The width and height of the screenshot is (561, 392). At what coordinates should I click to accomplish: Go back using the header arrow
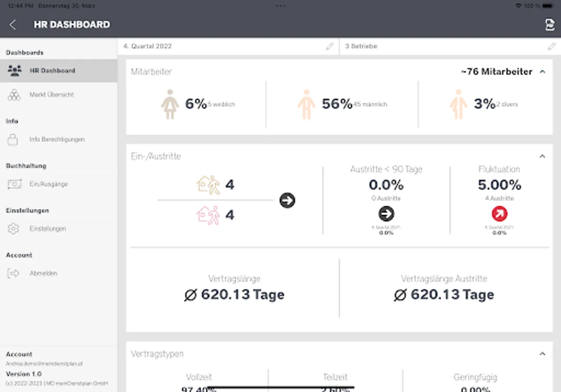tap(13, 25)
